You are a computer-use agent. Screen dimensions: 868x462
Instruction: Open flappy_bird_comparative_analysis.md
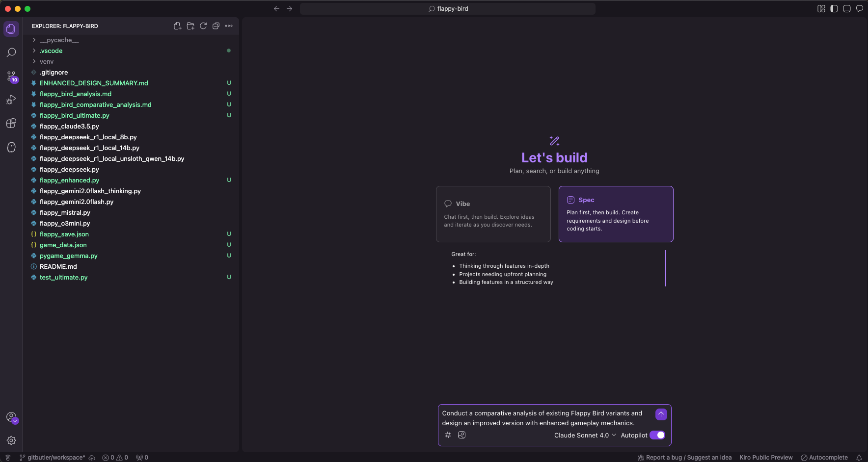(131, 105)
